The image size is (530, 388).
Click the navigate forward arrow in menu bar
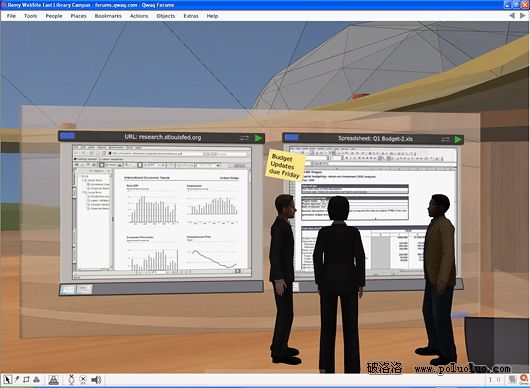tap(523, 16)
